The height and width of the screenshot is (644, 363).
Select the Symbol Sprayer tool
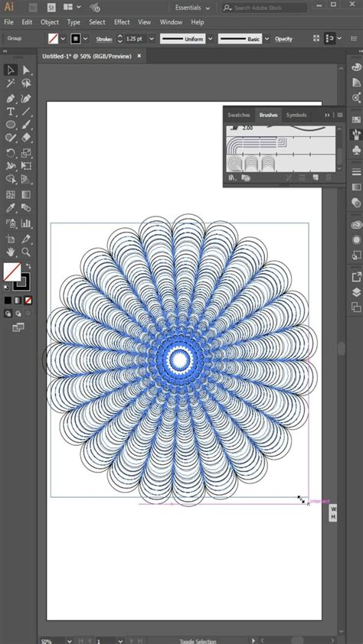click(11, 223)
